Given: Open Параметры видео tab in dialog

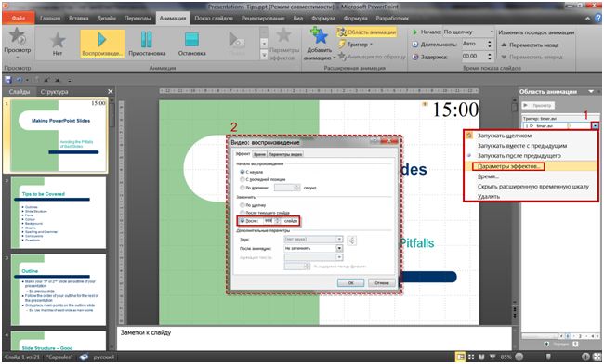Looking at the screenshot, I should [285, 154].
